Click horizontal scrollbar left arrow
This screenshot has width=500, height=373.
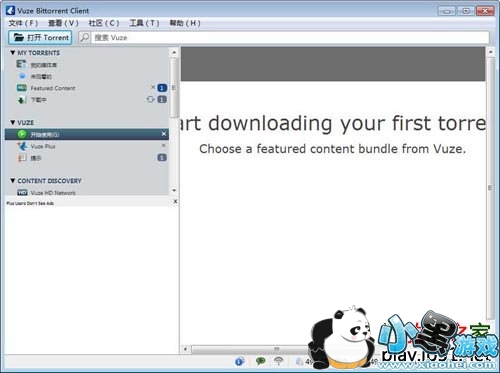(x=186, y=349)
